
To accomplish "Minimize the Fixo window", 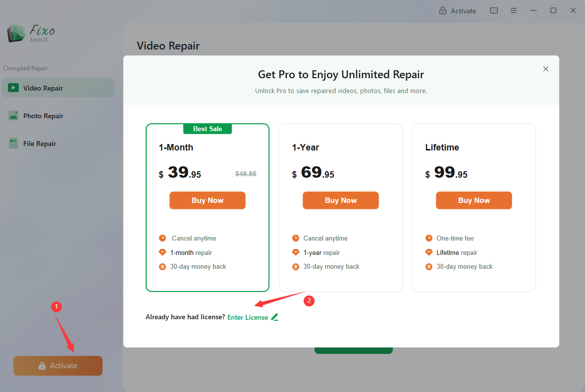I will click(533, 10).
